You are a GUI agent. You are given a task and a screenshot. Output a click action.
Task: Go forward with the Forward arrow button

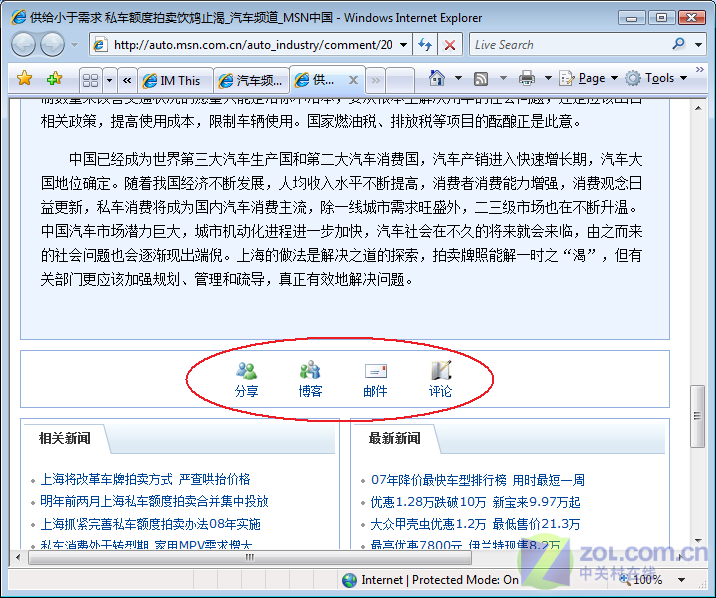(53, 45)
